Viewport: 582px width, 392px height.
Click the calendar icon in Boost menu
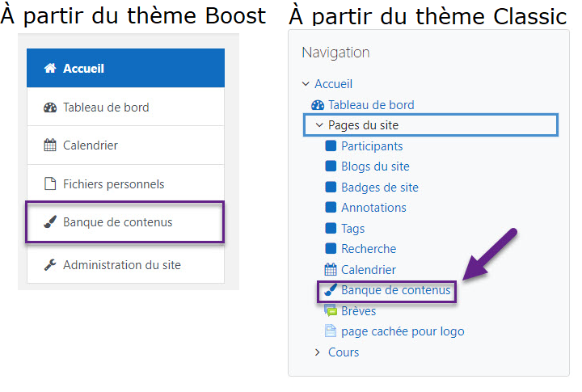(x=50, y=145)
